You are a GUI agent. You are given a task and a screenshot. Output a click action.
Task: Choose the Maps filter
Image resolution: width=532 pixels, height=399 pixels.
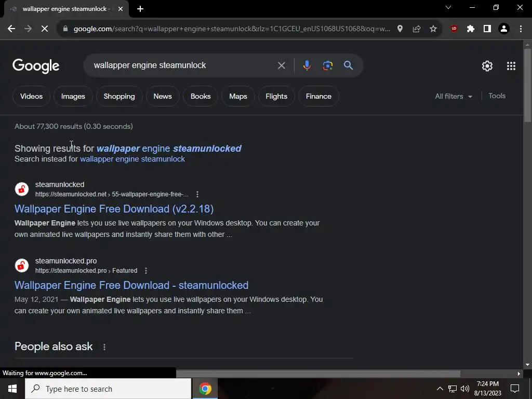pos(238,96)
